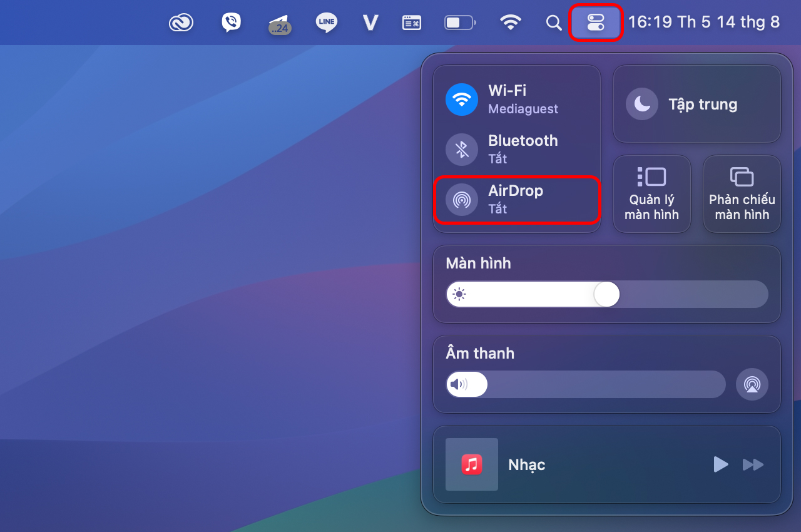Skip forward in Nhạc widget

[753, 464]
